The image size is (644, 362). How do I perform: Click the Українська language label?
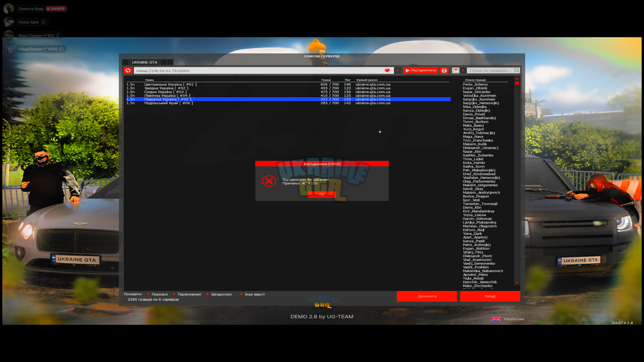514,319
